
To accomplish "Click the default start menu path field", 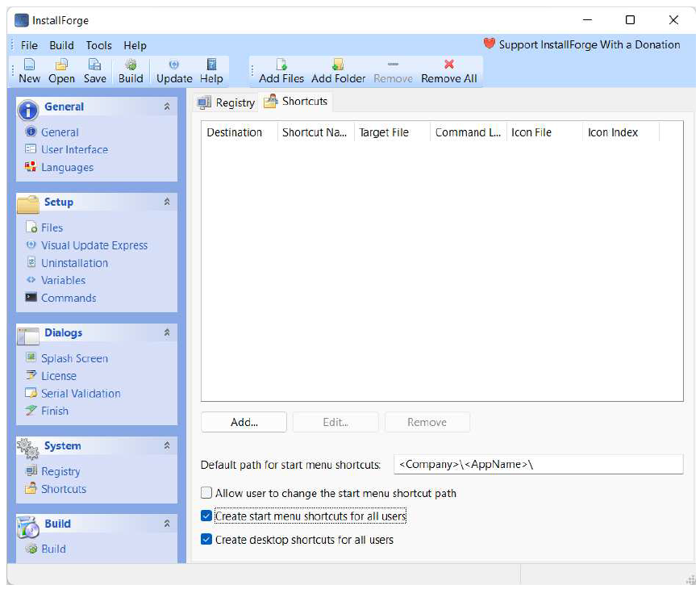I will pos(538,465).
